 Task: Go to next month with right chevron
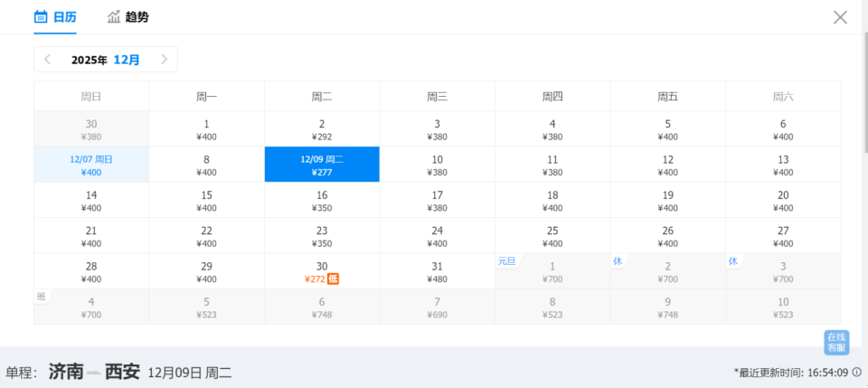164,59
